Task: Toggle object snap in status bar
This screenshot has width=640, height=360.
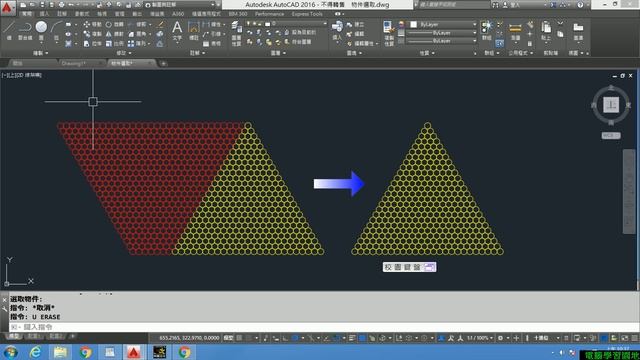Action: 336,338
